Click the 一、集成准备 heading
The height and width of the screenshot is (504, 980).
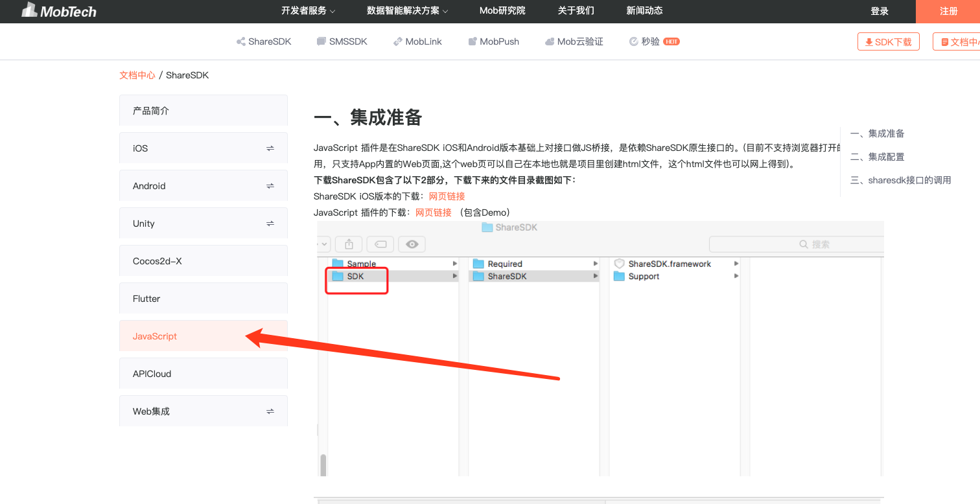coord(368,117)
